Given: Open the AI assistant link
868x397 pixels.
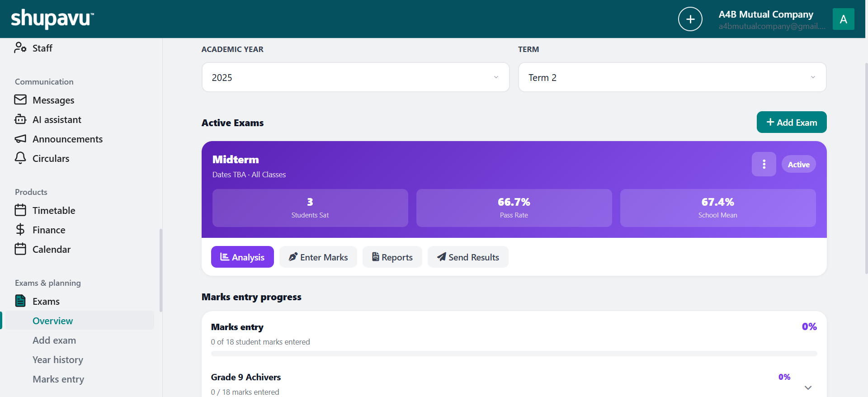Looking at the screenshot, I should pos(57,119).
